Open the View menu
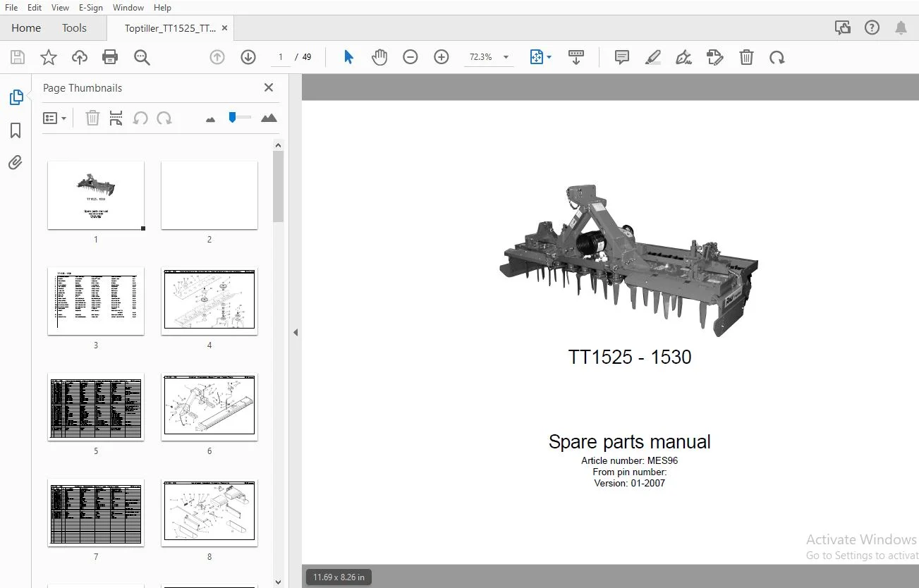The image size is (919, 588). pyautogui.click(x=60, y=7)
